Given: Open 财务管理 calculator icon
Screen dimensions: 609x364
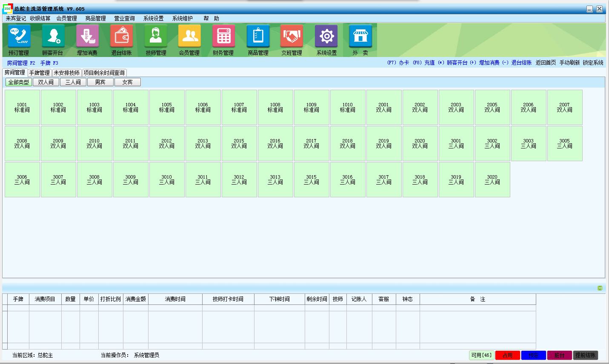Looking at the screenshot, I should [x=223, y=37].
